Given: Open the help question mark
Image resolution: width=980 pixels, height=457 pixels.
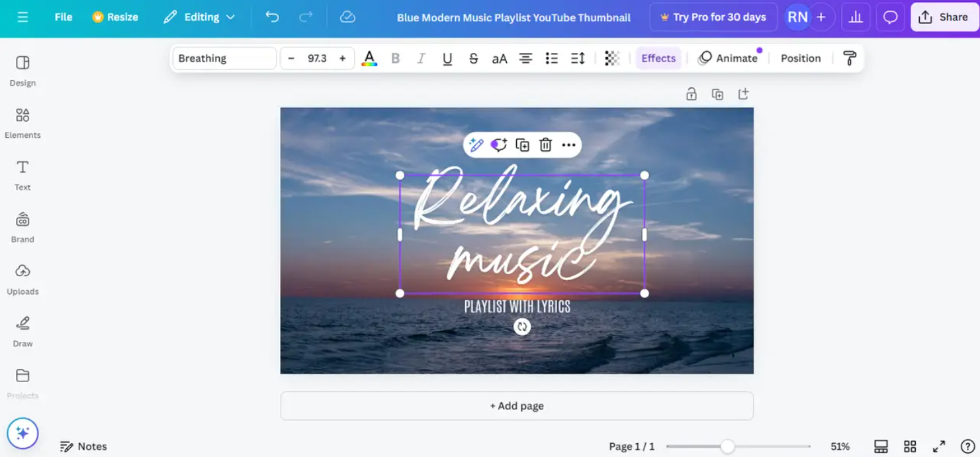Looking at the screenshot, I should [967, 446].
